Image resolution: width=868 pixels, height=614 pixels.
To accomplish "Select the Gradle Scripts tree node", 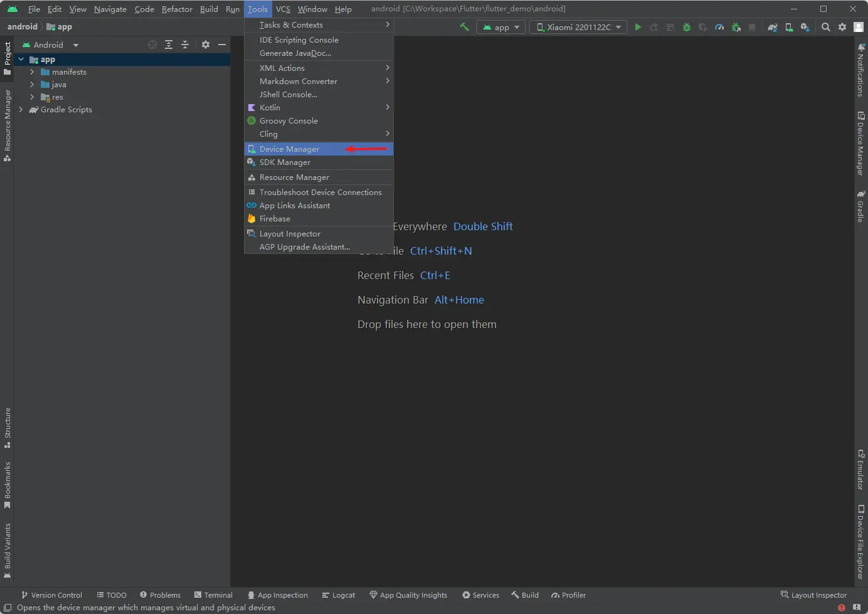I will click(66, 110).
